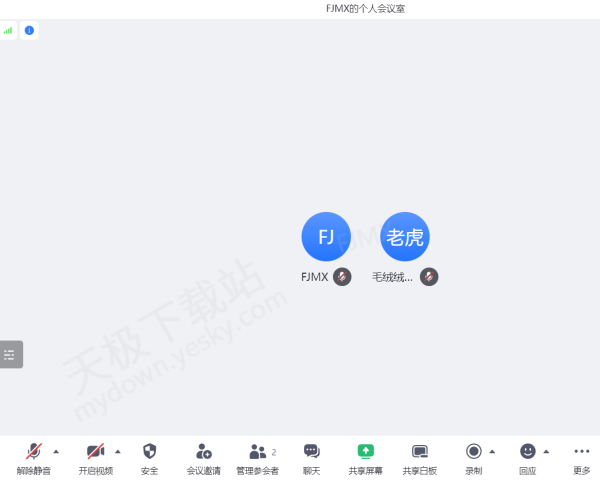This screenshot has height=480, width=600.
Task: Open the blue meeting info icon
Action: pos(29,30)
